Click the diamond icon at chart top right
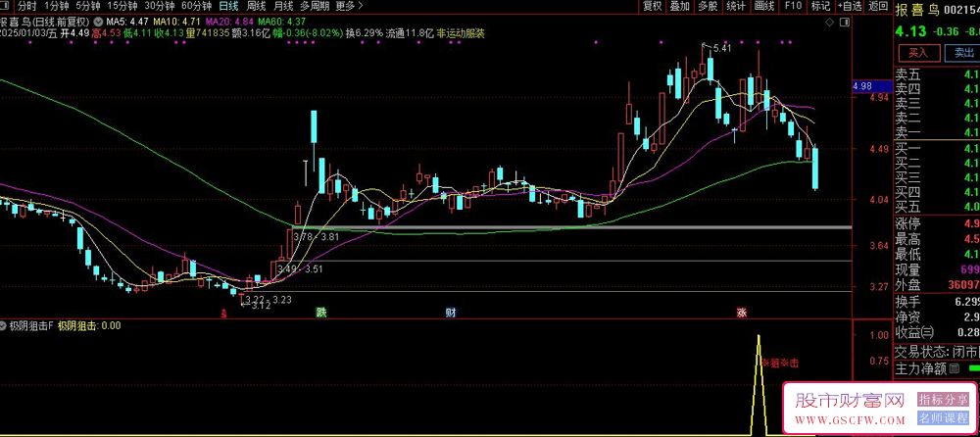The height and width of the screenshot is (437, 980). tap(829, 22)
